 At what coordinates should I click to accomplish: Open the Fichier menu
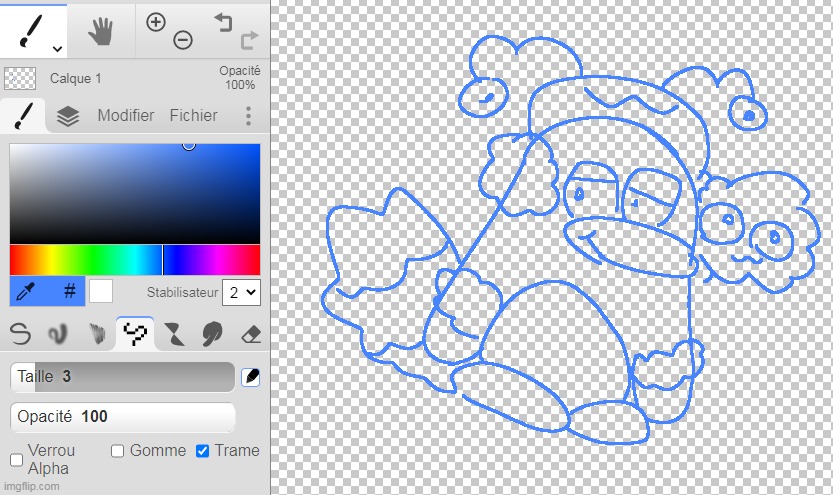pos(193,115)
